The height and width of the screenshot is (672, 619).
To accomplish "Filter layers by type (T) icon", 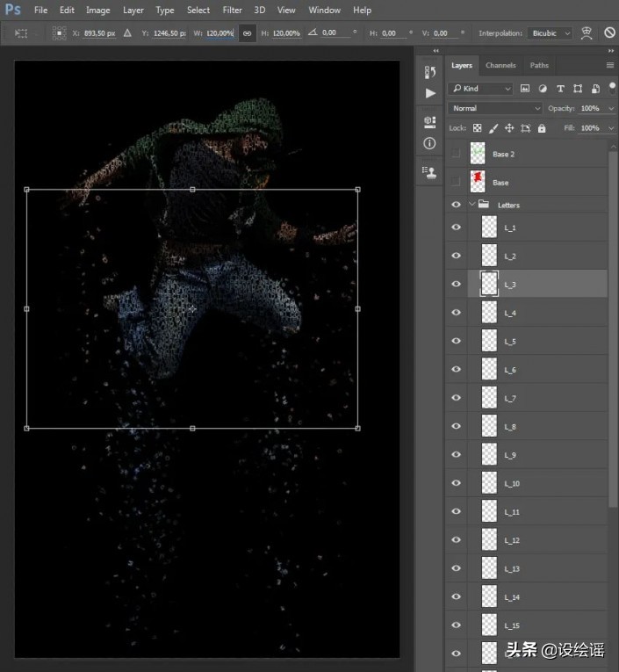I will 560,89.
